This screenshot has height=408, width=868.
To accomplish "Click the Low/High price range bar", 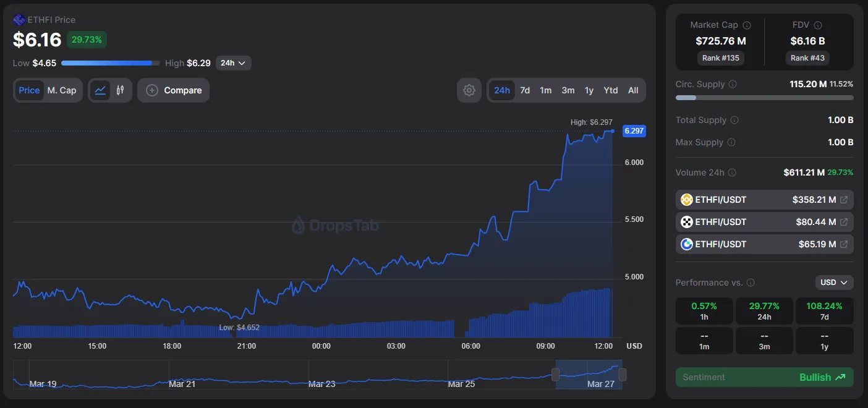I will [111, 63].
